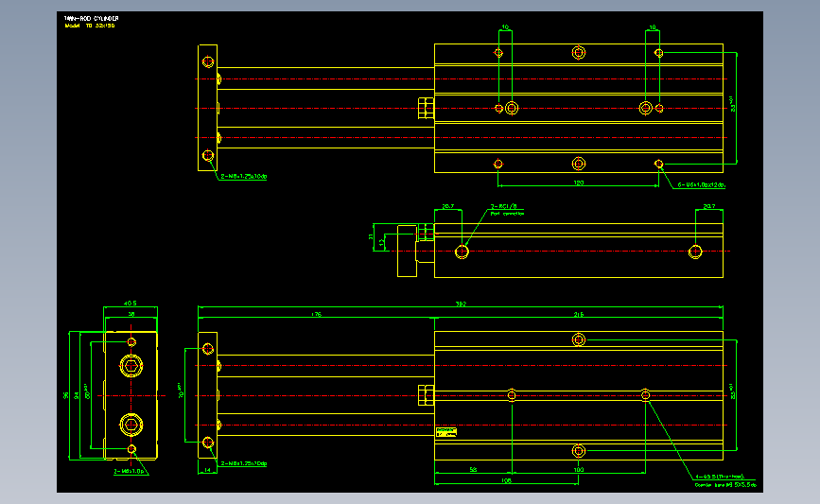Image resolution: width=820 pixels, height=504 pixels.
Task: Select the 4-Φ5.5 Thru-hole callout
Action: tap(720, 477)
